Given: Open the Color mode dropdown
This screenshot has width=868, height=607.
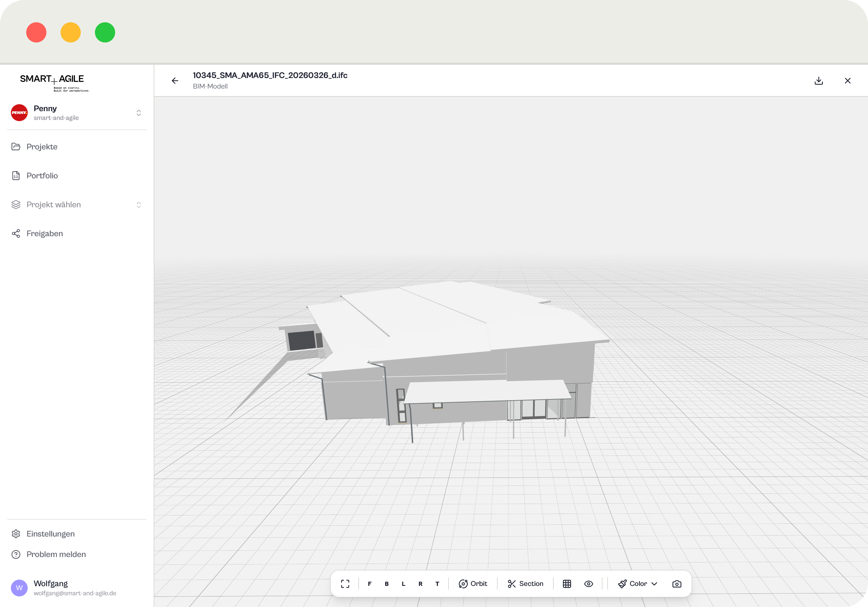Looking at the screenshot, I should tap(638, 584).
